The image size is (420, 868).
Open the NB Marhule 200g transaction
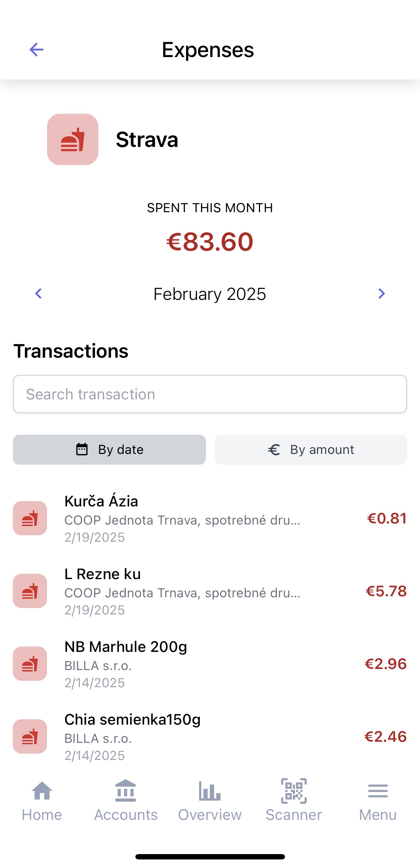click(210, 664)
